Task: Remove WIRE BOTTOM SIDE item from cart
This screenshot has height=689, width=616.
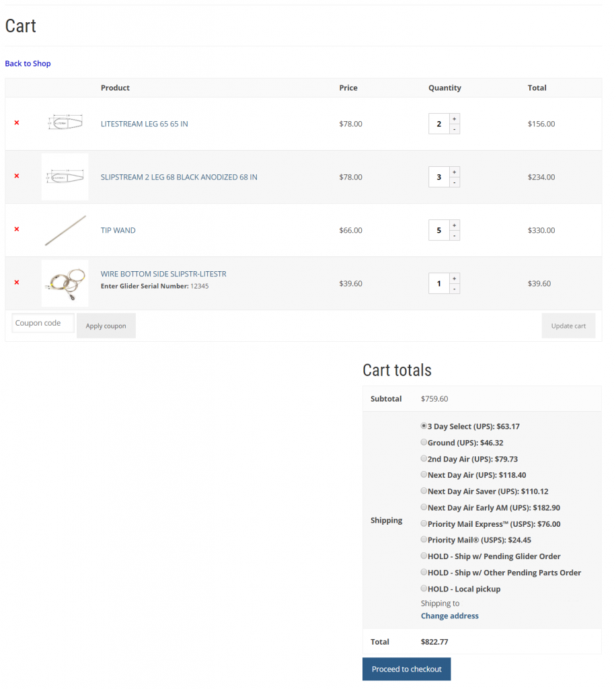Action: tap(17, 283)
